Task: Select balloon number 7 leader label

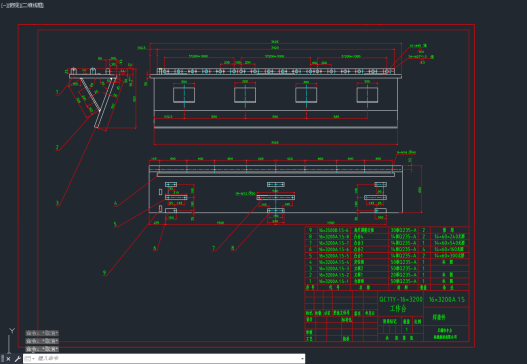Action: point(213,248)
